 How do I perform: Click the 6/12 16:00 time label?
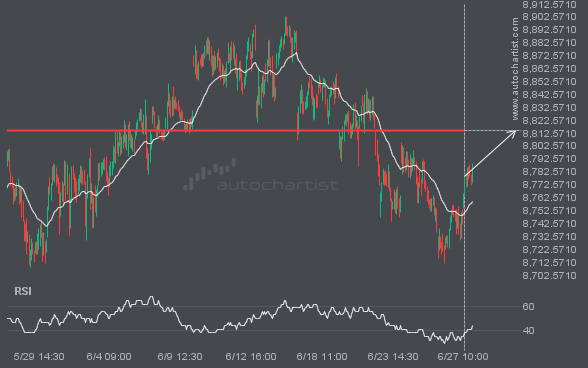coord(251,356)
